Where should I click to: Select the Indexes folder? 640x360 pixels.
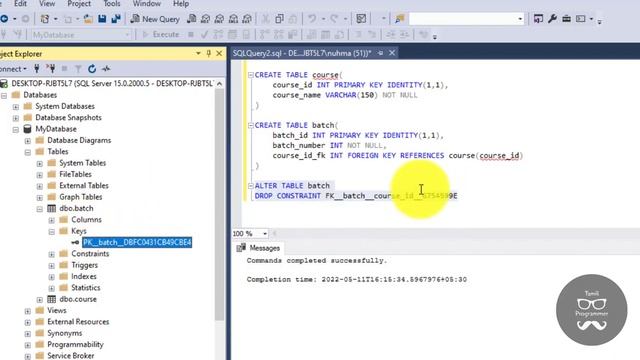(84, 276)
